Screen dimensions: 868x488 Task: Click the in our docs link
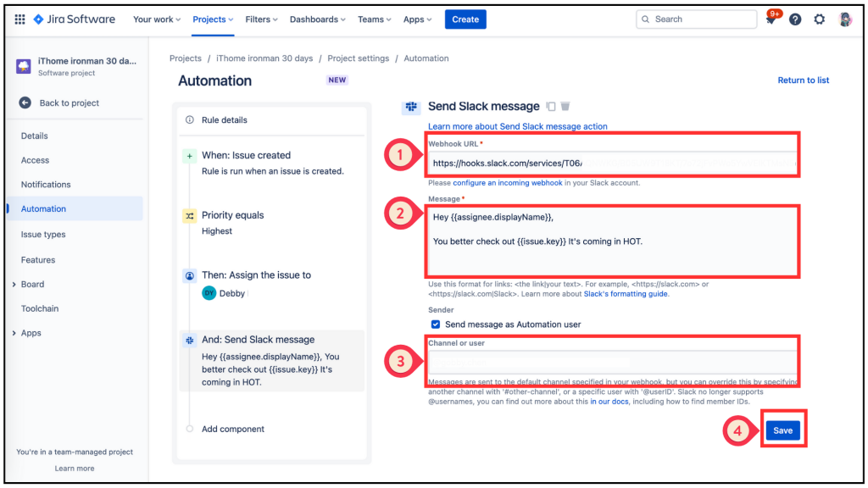pos(609,402)
